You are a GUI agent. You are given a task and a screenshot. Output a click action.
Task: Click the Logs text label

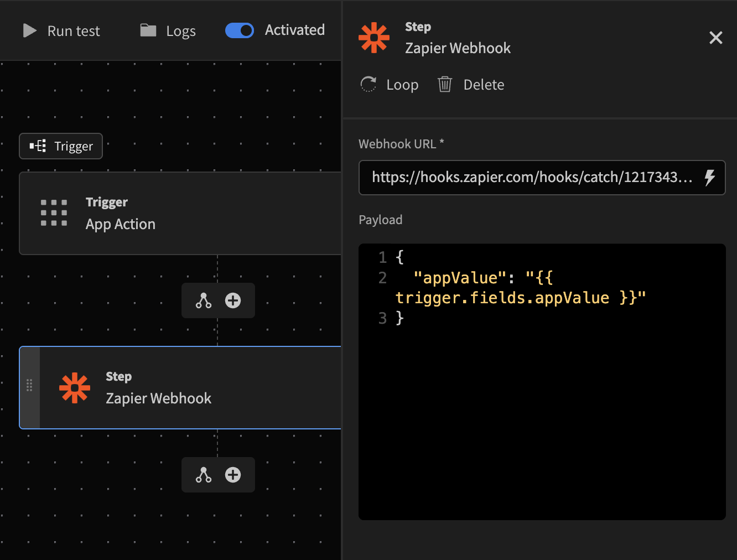coord(181,32)
